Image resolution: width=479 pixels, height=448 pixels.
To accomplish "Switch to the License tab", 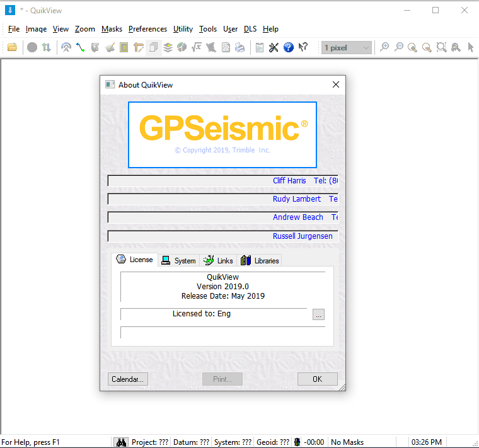I will (x=135, y=260).
